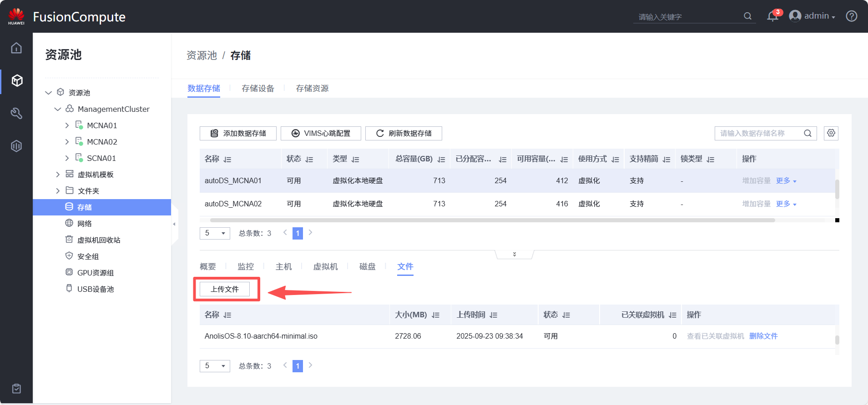
Task: Open 更多 dropdown for autoDS_MCNA02
Action: pos(786,204)
